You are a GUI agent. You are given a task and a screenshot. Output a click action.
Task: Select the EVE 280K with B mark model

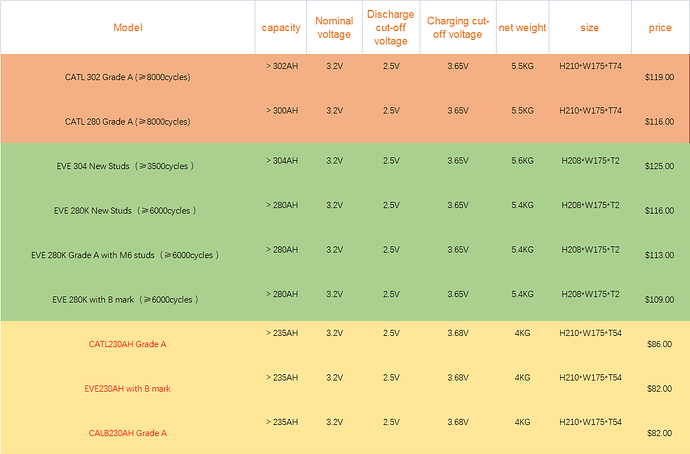tap(125, 299)
